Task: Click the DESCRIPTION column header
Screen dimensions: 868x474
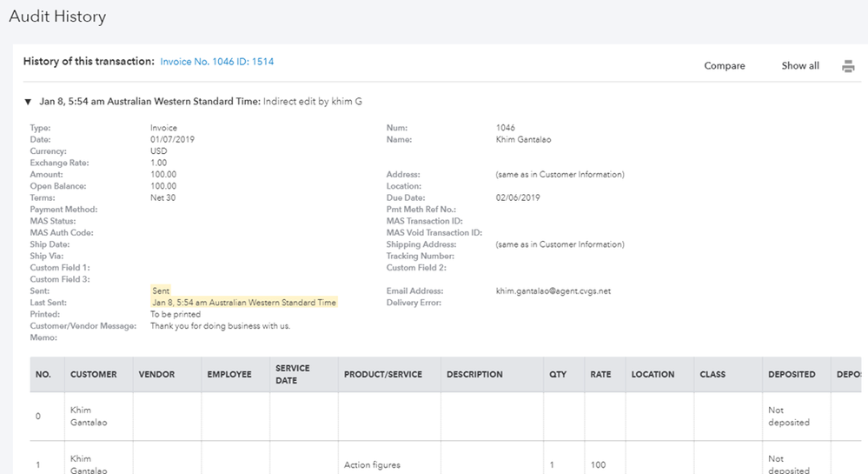Action: tap(474, 375)
